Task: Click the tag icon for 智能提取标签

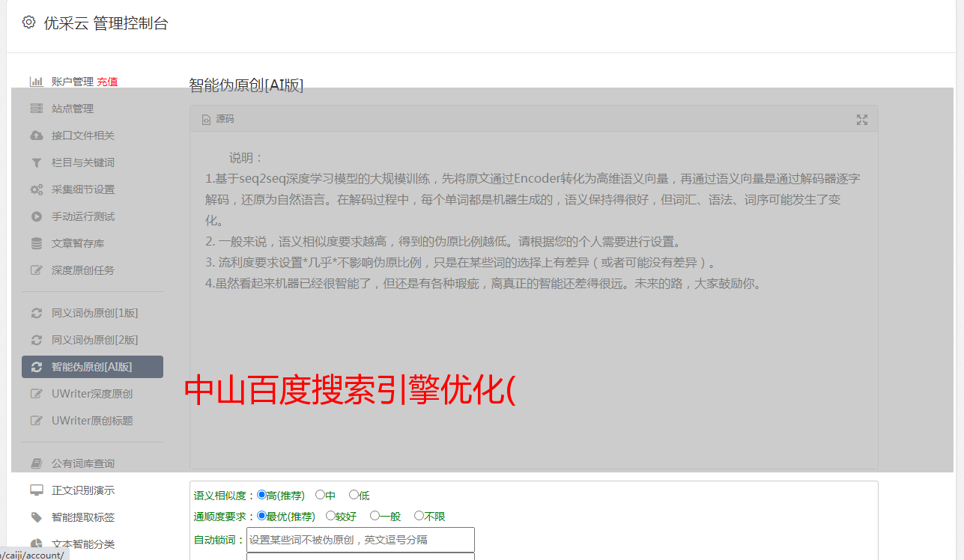Action: [36, 517]
